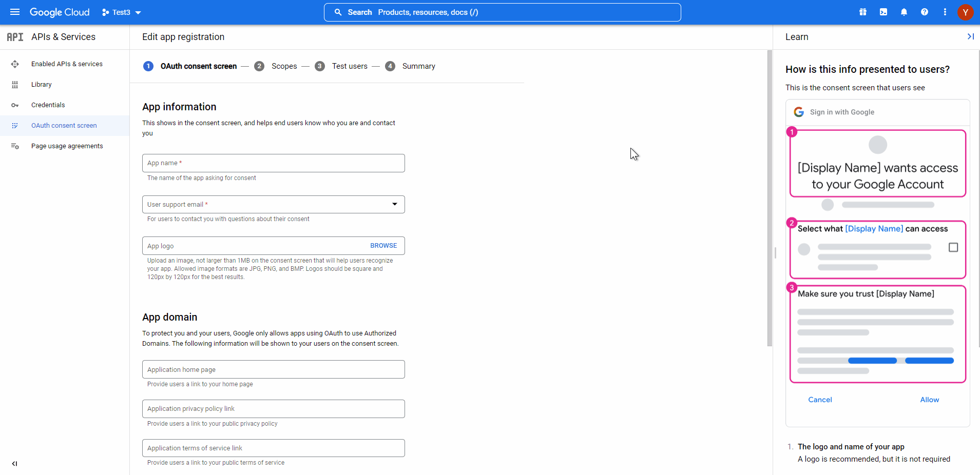
Task: Tick the checkbox in consent preview
Action: 953,247
